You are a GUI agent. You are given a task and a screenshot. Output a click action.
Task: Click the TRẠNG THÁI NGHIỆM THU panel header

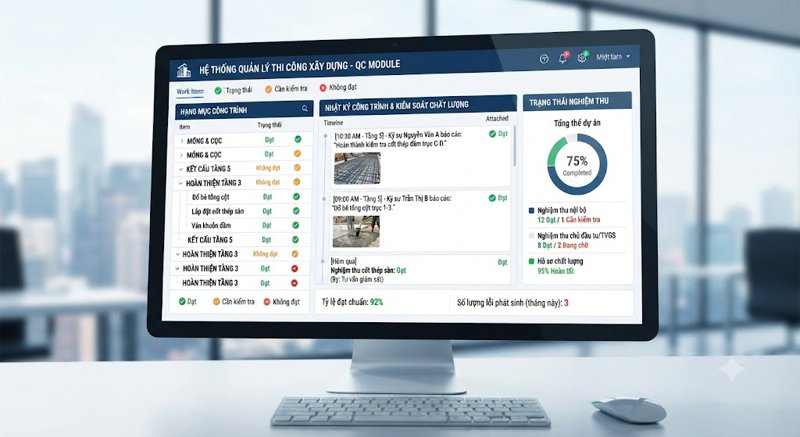coord(578,101)
